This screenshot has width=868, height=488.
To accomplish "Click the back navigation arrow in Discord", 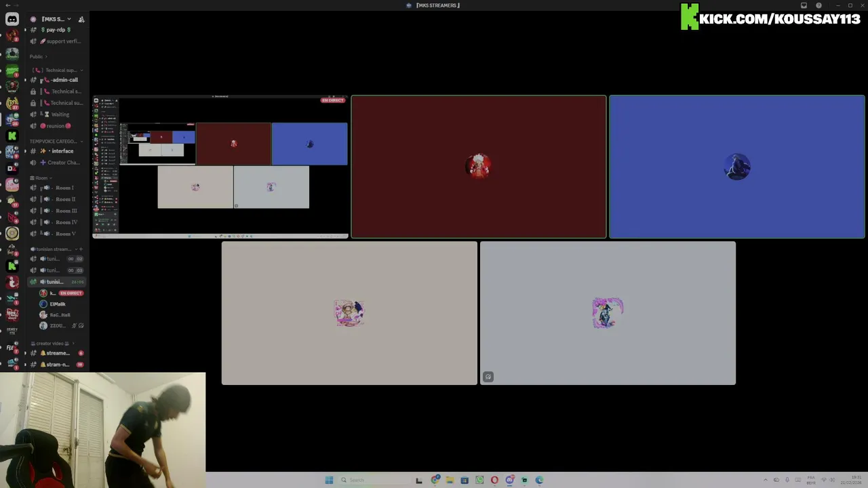I will [7, 5].
